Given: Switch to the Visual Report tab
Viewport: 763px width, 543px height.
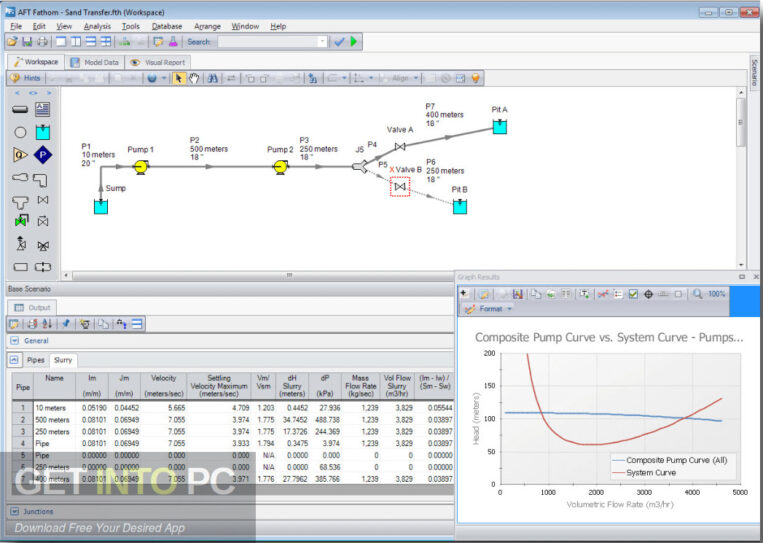Looking at the screenshot, I should [158, 62].
